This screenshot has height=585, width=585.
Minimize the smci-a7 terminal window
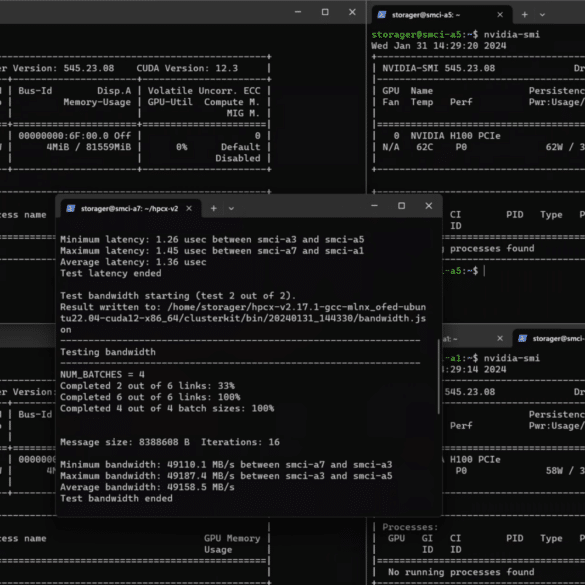[374, 206]
